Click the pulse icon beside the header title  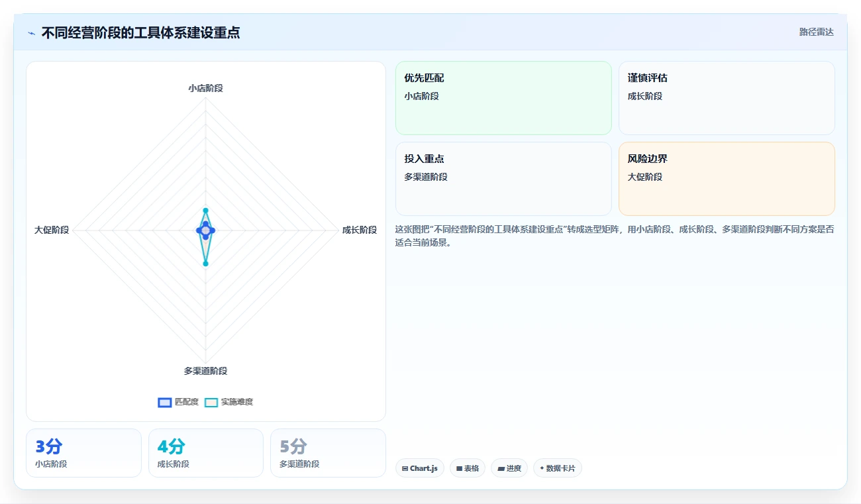[32, 33]
